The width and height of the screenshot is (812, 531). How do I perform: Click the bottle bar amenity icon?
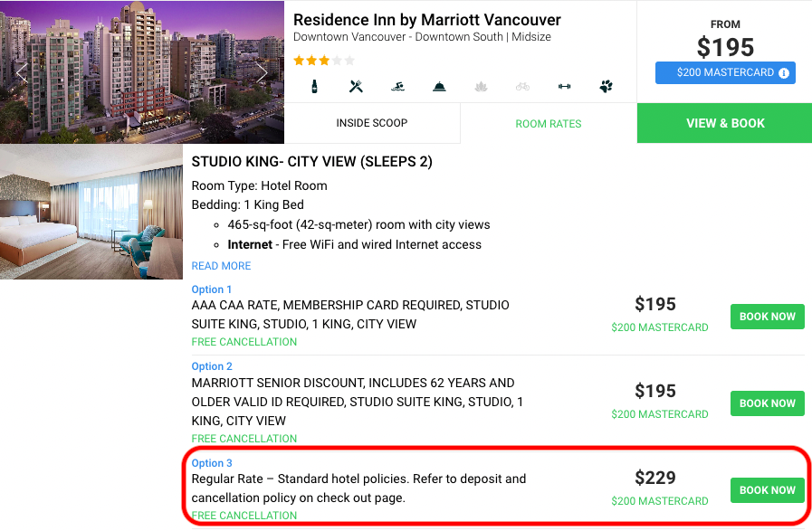(314, 87)
